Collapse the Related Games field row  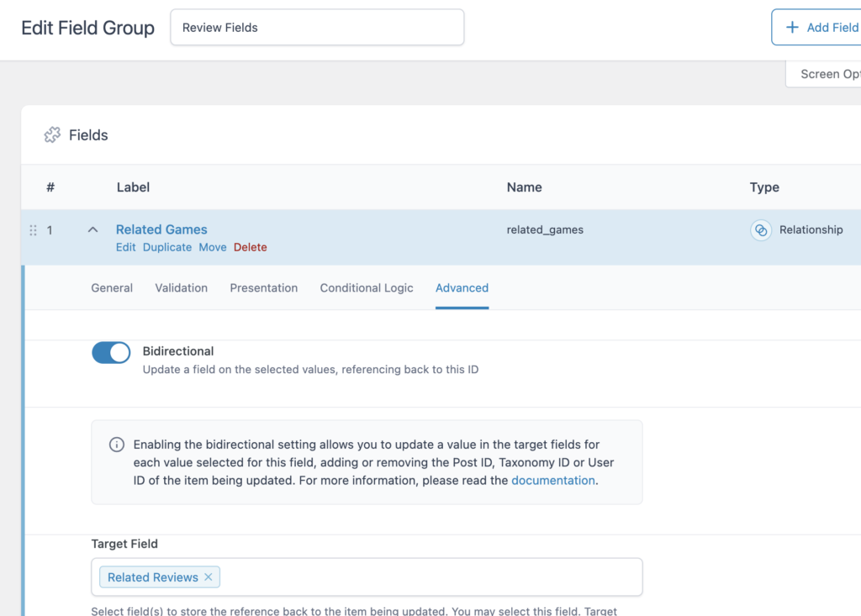(x=92, y=230)
